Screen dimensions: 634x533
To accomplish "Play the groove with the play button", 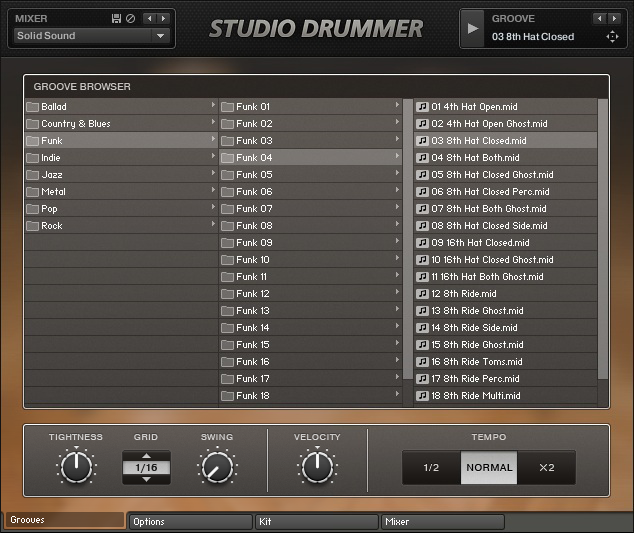I will pos(472,29).
